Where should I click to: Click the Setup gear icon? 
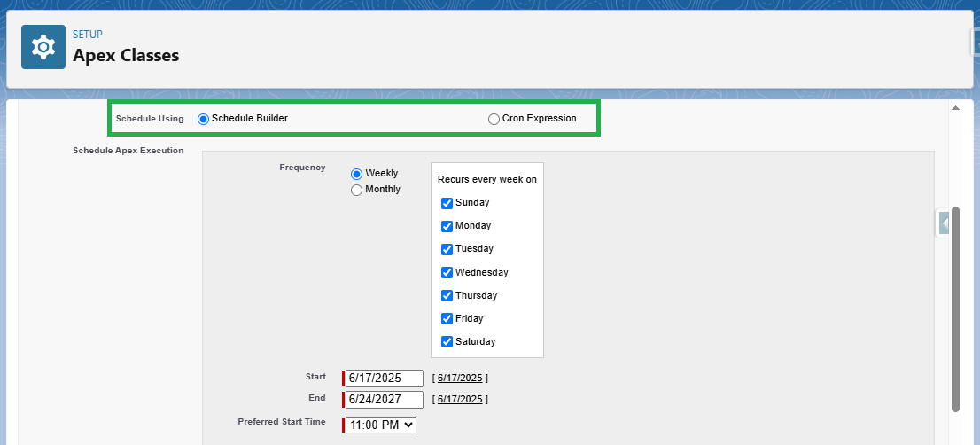[43, 47]
